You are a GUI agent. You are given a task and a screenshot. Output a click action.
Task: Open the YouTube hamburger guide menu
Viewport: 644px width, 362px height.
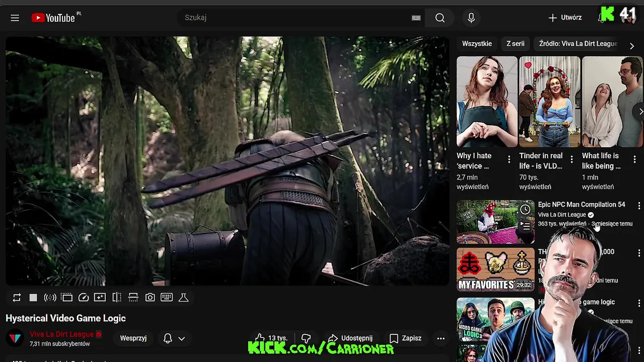coord(15,18)
